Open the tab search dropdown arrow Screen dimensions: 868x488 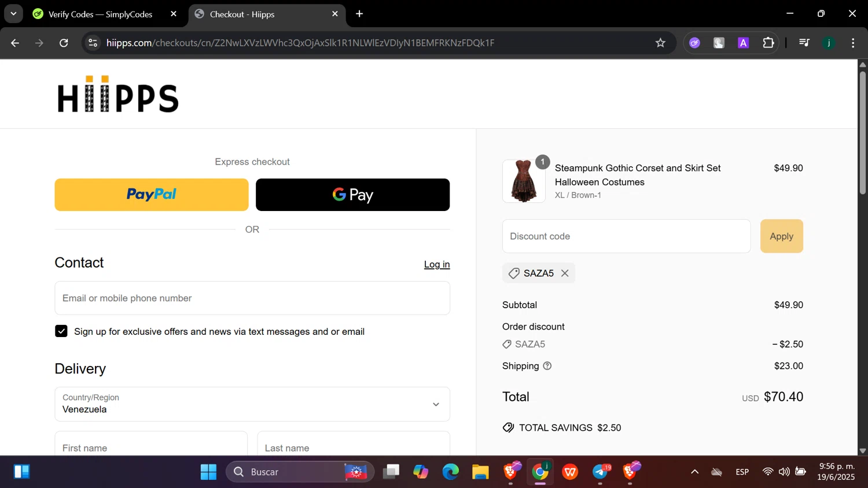click(x=13, y=14)
